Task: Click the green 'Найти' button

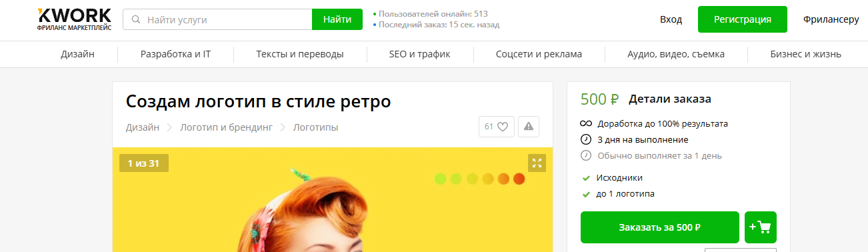Action: (337, 20)
